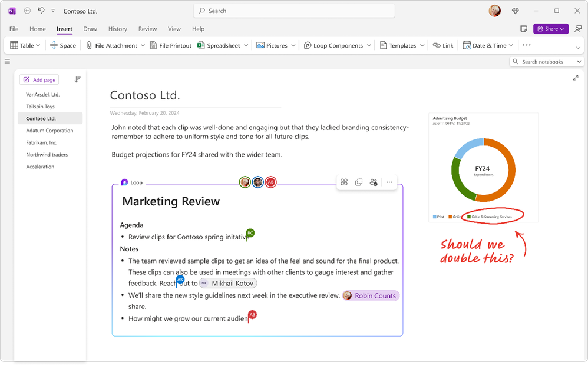Click the Contoso Ltd. page title

pos(145,95)
